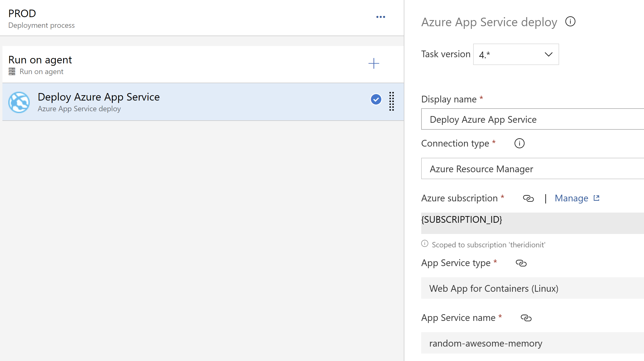644x361 pixels.
Task: Click 'Scoped to subscription theridionit' text
Action: coord(488,245)
